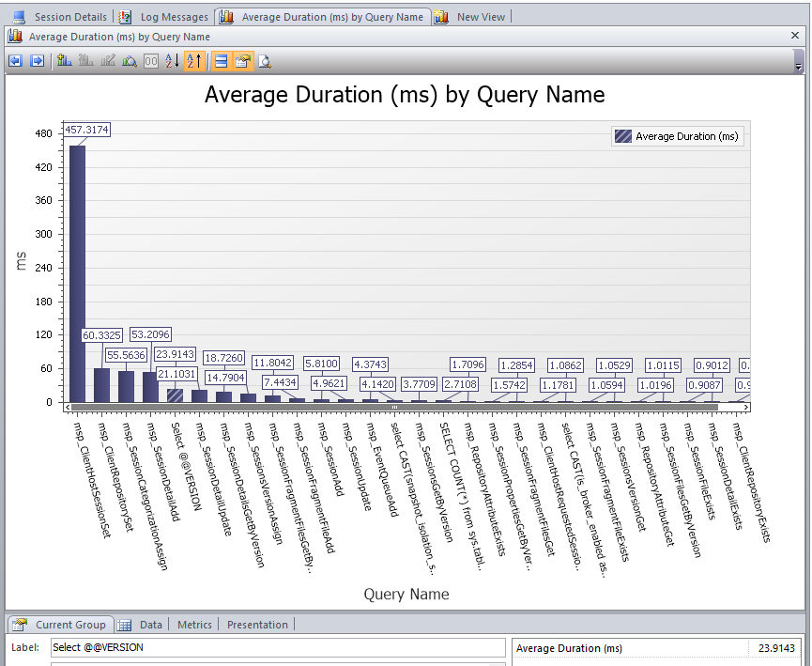Switch to Session Details tab
The image size is (812, 666).
70,17
